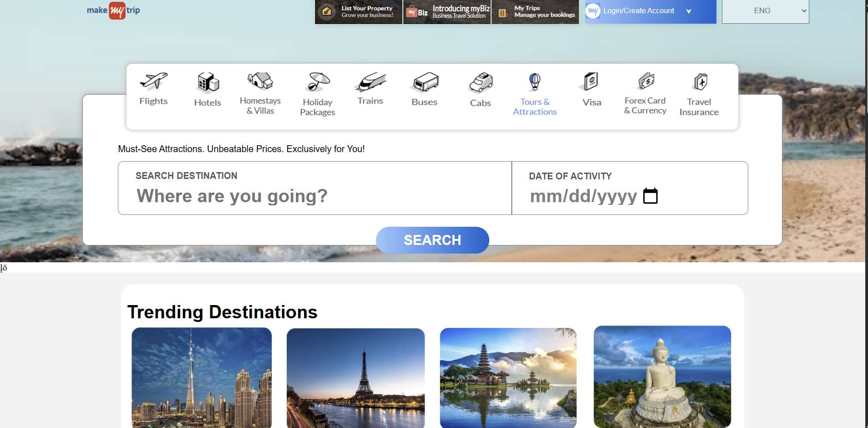
Task: Choose the Homestays & Villas icon
Action: [260, 82]
